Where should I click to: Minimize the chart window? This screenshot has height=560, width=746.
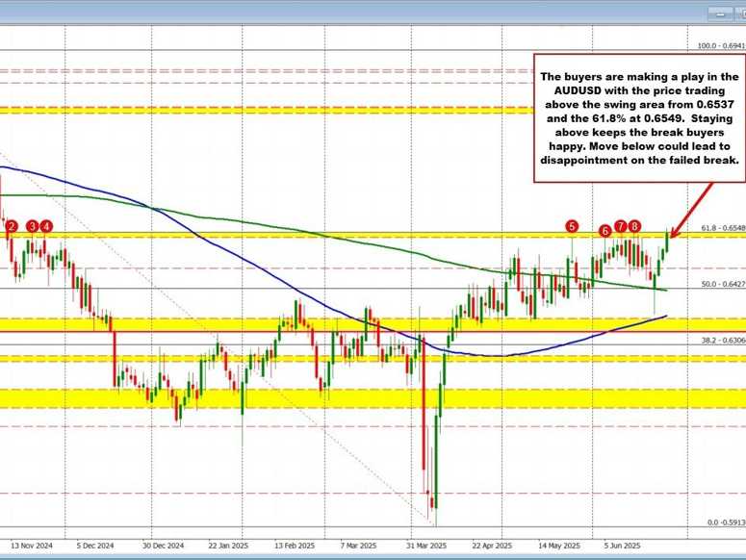(x=721, y=14)
